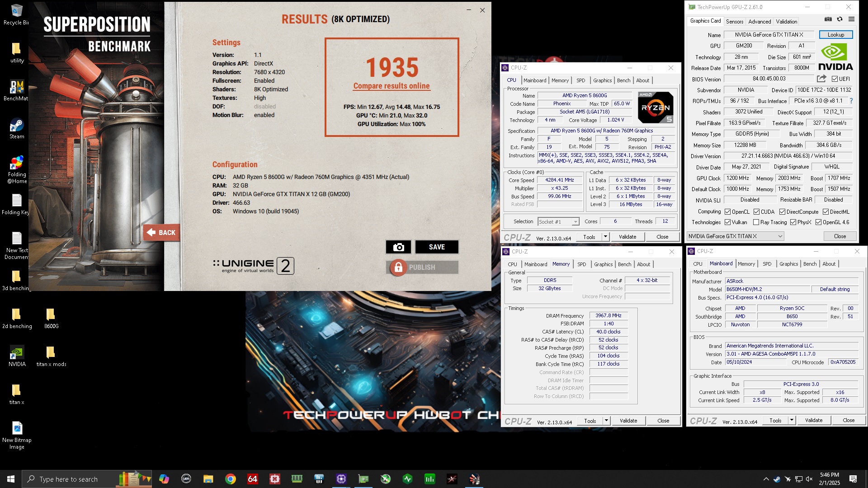Screen dimensions: 868x488
Task: Click the Superposition benchmark taskbar icon
Action: 474,479
